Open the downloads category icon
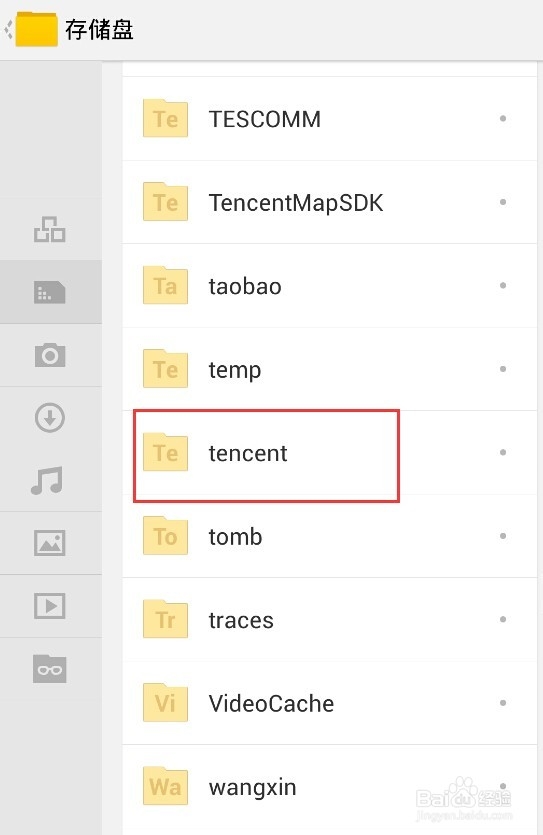The height and width of the screenshot is (835, 543). [50, 418]
